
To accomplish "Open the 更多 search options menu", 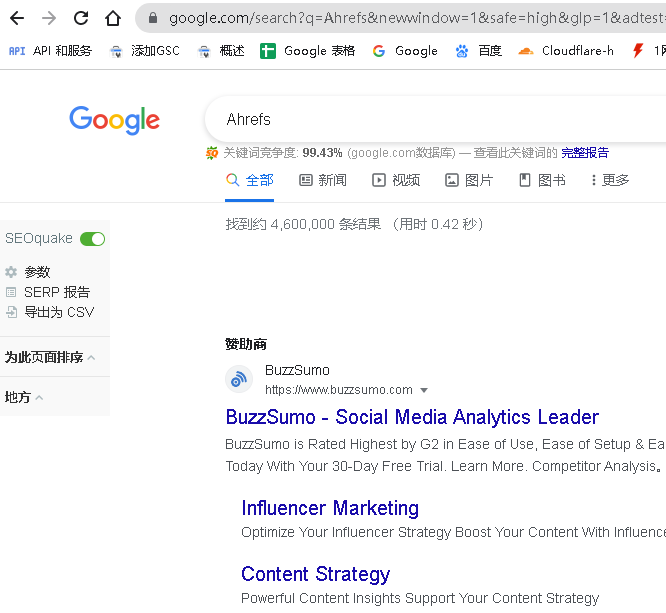I will (609, 180).
